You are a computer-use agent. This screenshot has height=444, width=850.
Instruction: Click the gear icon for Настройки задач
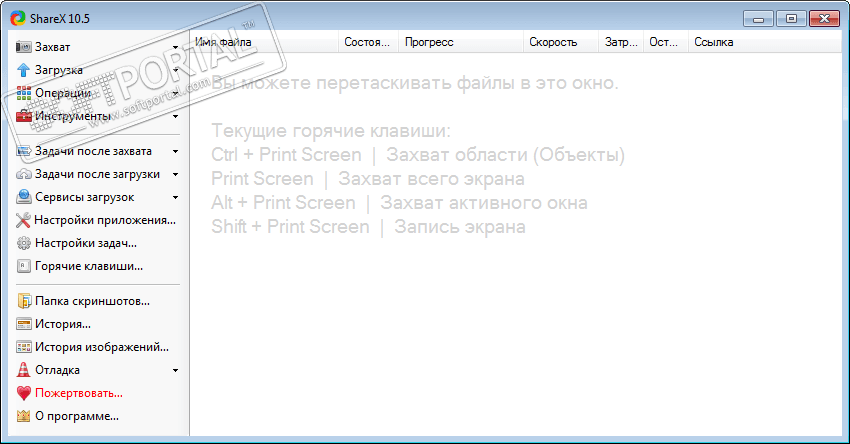[x=23, y=243]
